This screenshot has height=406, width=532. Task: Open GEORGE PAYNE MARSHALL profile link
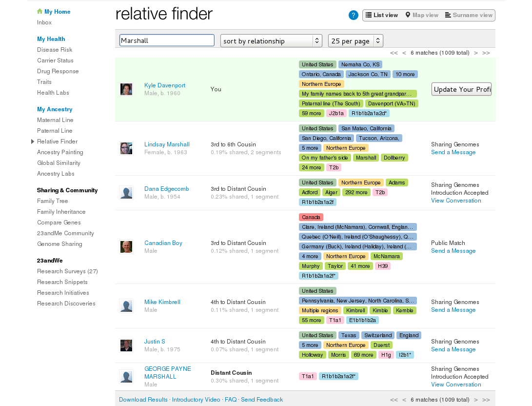(168, 373)
